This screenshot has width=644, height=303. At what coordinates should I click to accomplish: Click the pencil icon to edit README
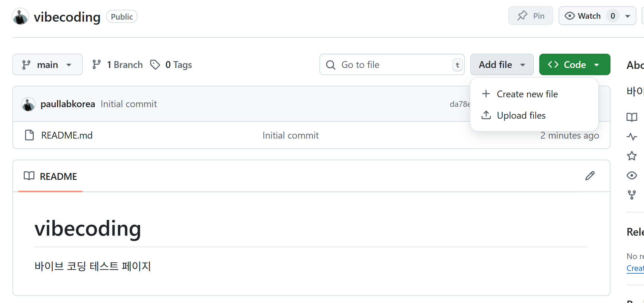590,176
